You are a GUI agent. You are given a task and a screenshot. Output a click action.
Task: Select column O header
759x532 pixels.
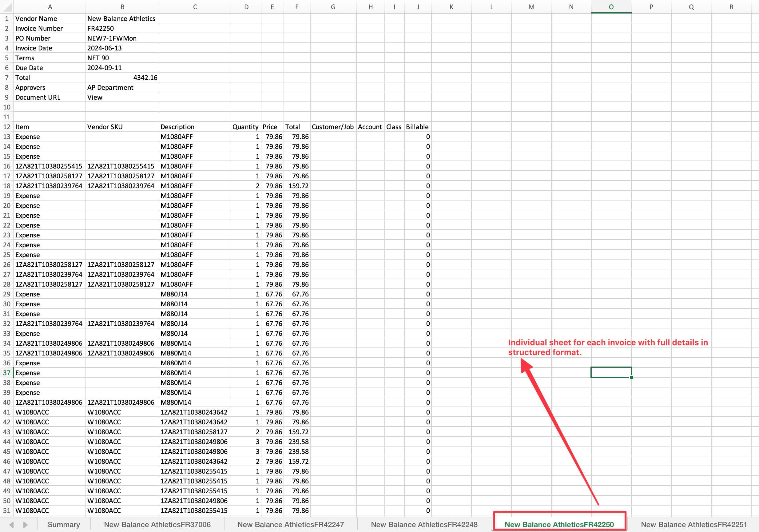[611, 7]
